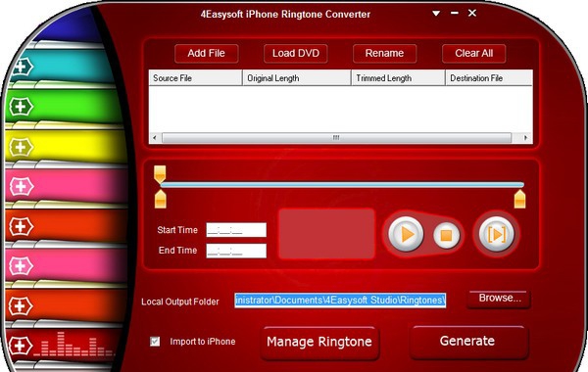Viewport: 588px width, 372px height.
Task: Click the scrollbar left arrow of file list
Action: (x=155, y=138)
